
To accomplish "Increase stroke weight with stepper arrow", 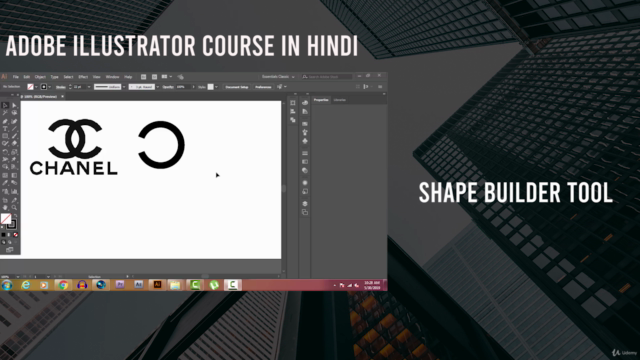I will click(x=70, y=85).
